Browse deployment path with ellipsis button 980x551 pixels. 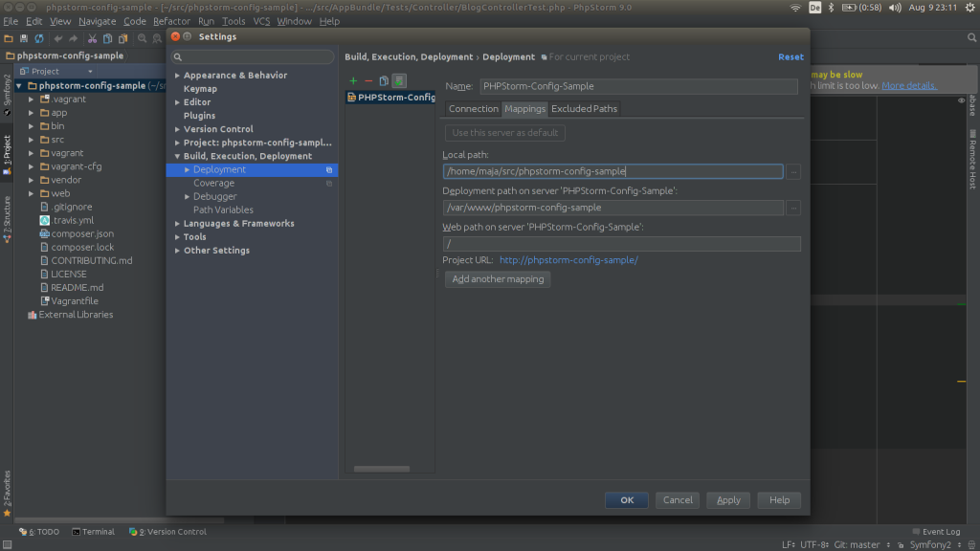793,208
